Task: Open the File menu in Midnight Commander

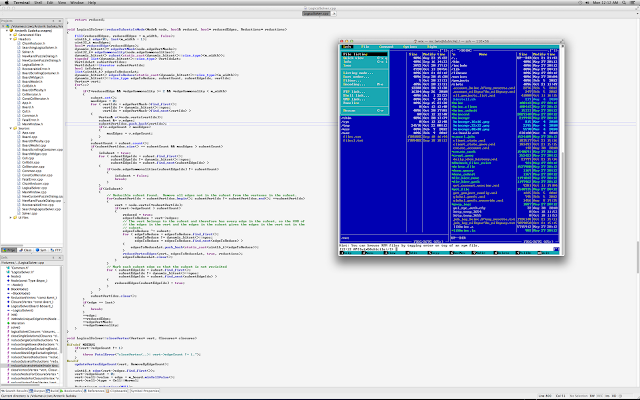Action: point(365,47)
